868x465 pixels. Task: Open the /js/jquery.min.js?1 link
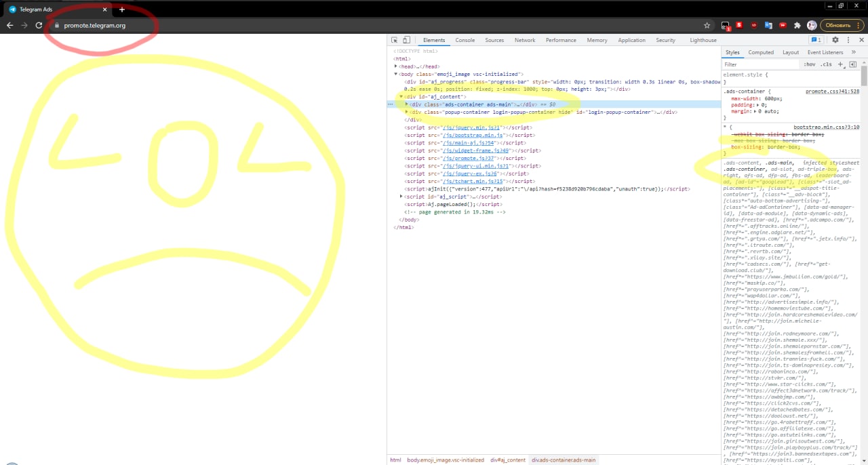[471, 127]
